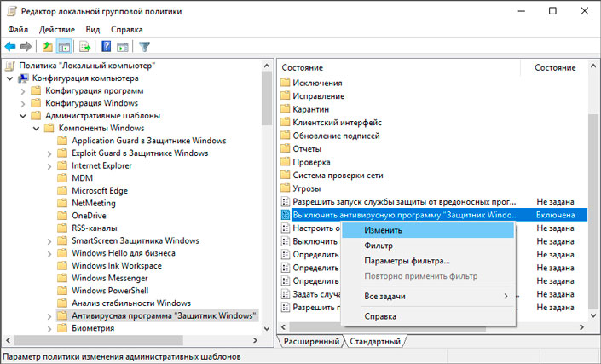Open Все задачи submenu
Screen dimensions: 601x364
coord(428,296)
